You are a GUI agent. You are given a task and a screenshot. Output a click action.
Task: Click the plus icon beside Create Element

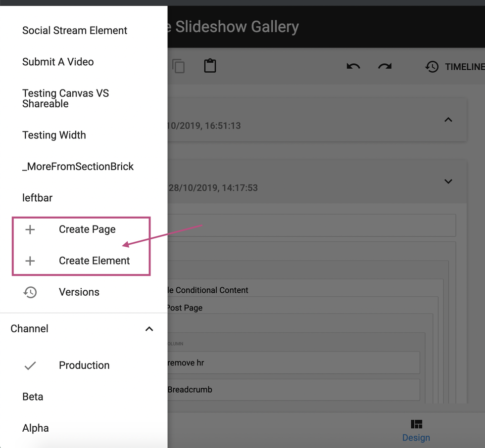(30, 261)
